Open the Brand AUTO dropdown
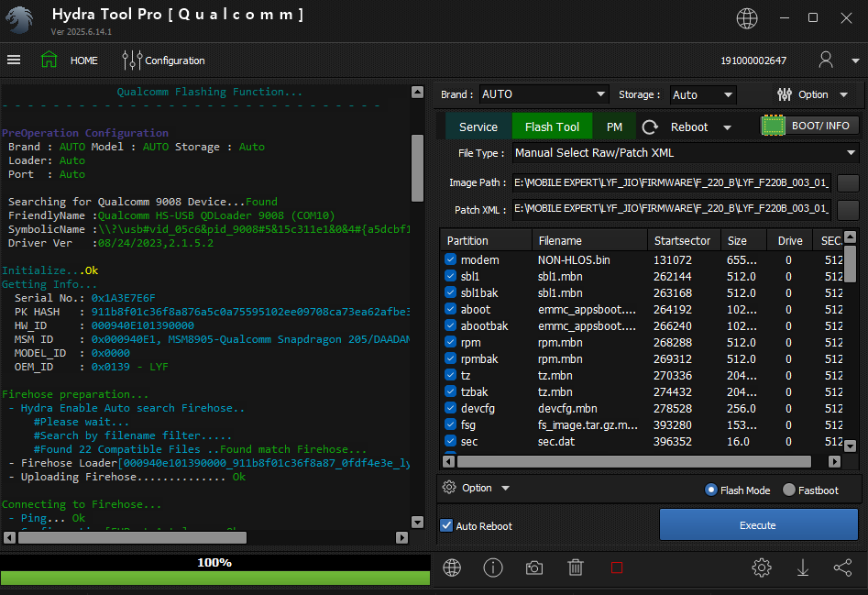Image resolution: width=868 pixels, height=595 pixels. coord(544,94)
